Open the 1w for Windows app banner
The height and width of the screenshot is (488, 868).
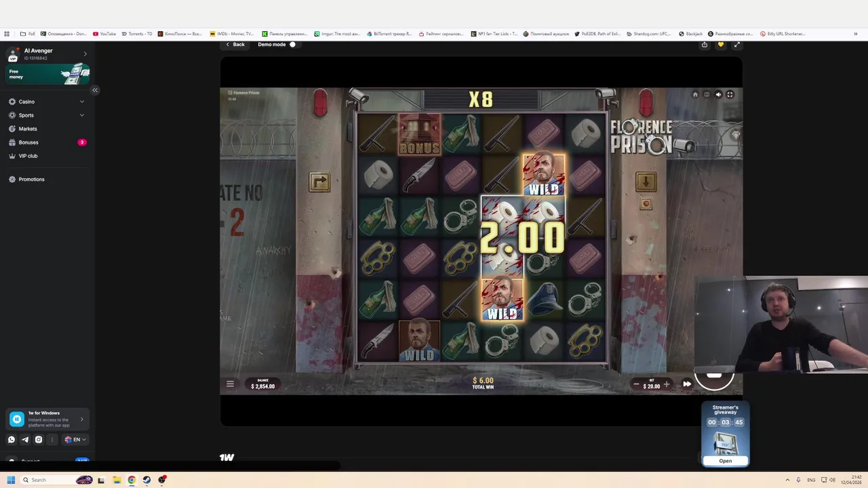point(47,420)
